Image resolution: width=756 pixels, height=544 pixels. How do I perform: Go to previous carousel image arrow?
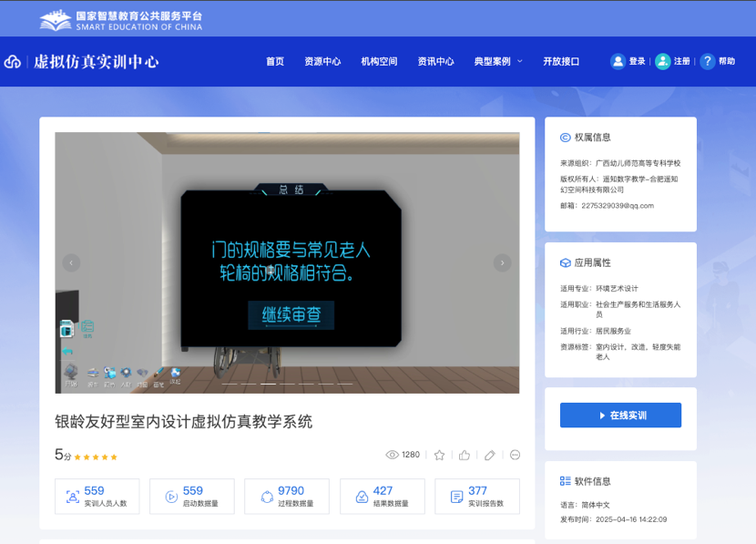(71, 262)
